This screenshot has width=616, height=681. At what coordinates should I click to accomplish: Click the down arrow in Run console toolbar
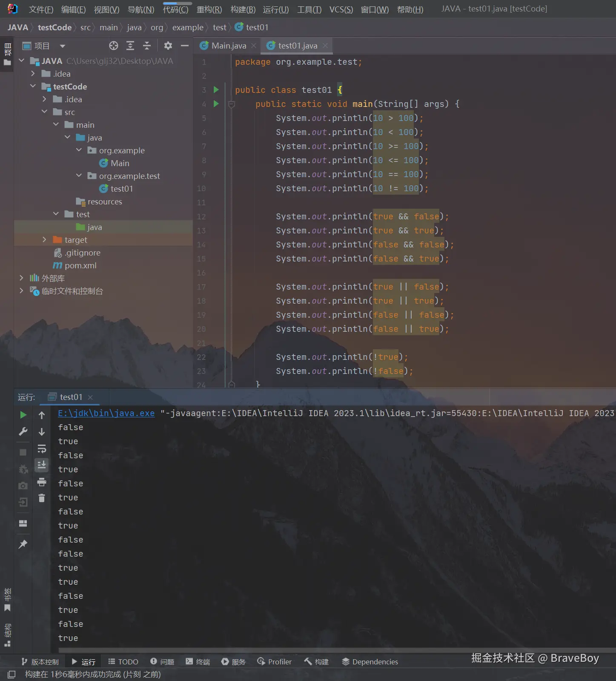click(x=42, y=431)
